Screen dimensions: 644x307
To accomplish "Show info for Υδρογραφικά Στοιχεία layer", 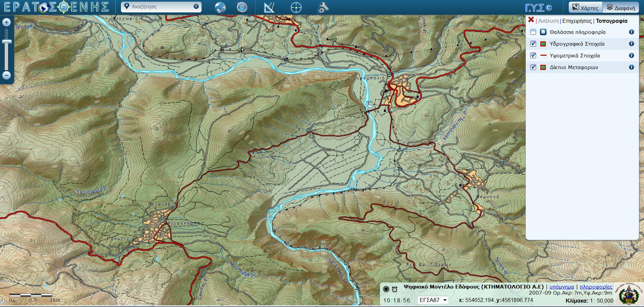I will pos(631,44).
